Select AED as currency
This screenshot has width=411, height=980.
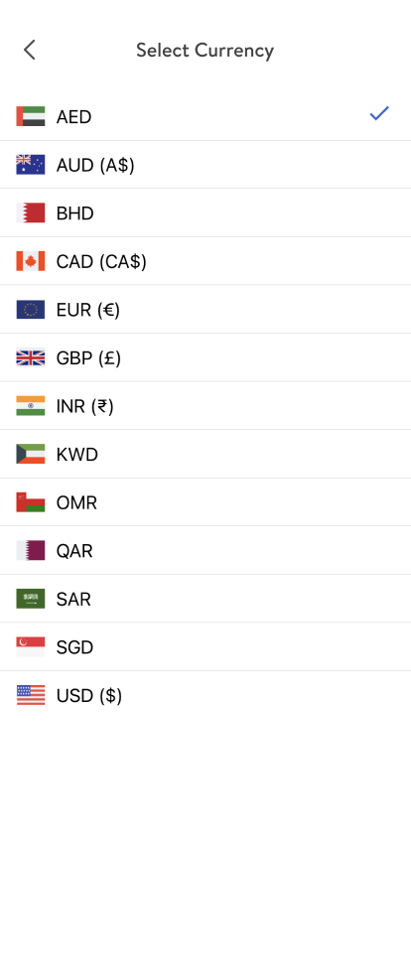click(205, 117)
